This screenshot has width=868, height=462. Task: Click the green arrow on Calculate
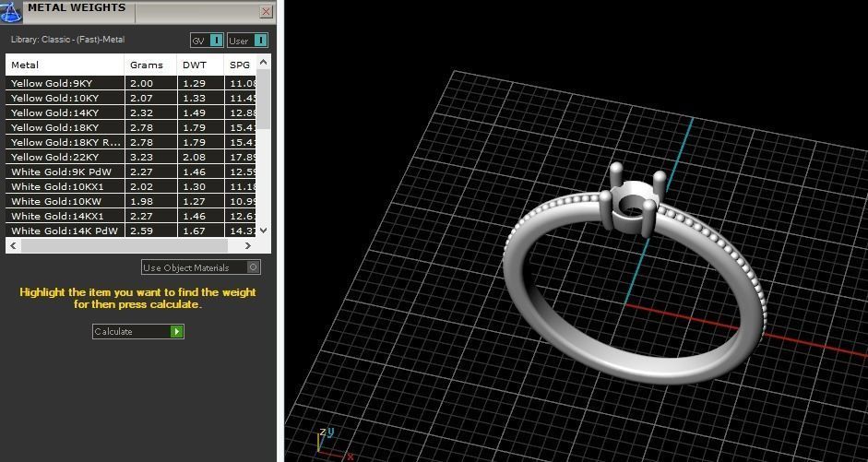click(x=176, y=331)
